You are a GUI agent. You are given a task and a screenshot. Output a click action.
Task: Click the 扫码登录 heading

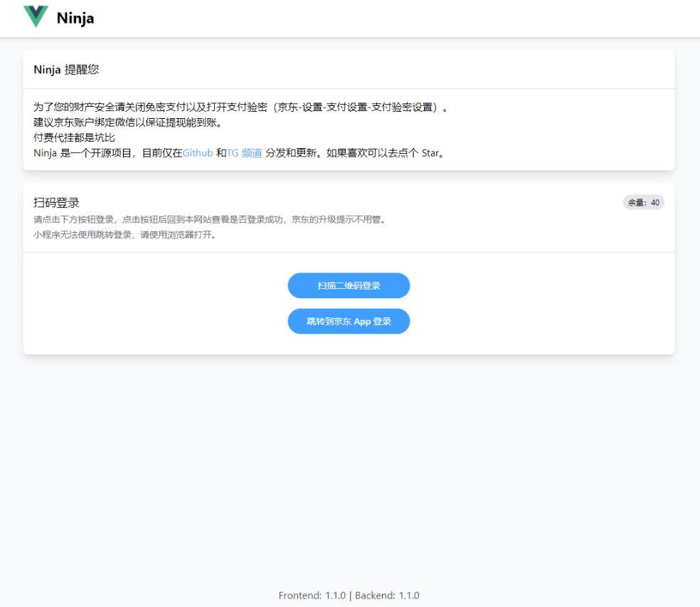tap(56, 203)
